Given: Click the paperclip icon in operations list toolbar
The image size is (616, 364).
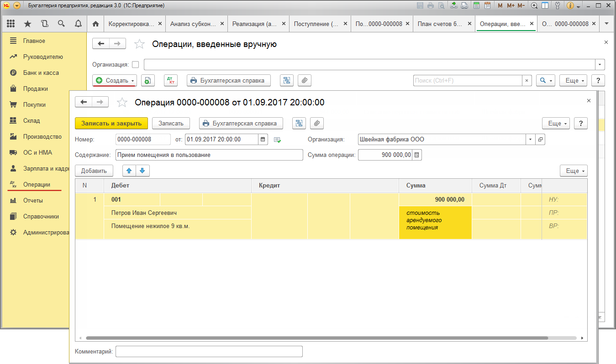Looking at the screenshot, I should coord(305,80).
